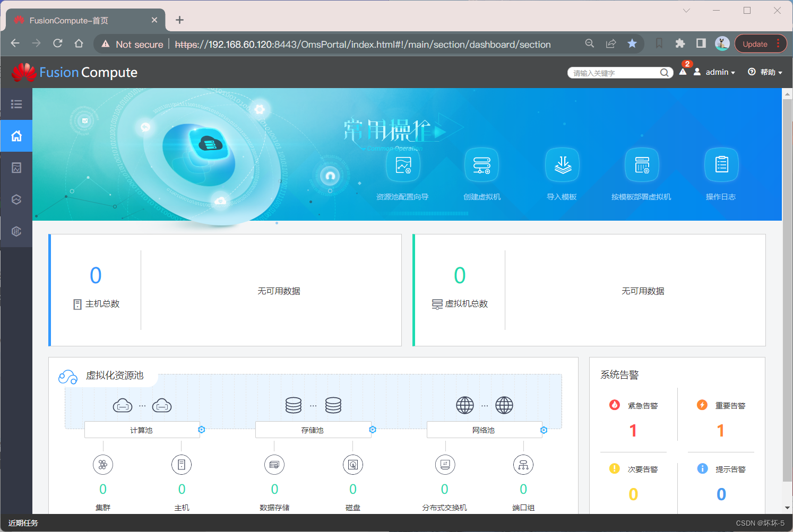Viewport: 793px width, 532px height.
Task: Click the 主机 host icon under 计算池
Action: 182,465
